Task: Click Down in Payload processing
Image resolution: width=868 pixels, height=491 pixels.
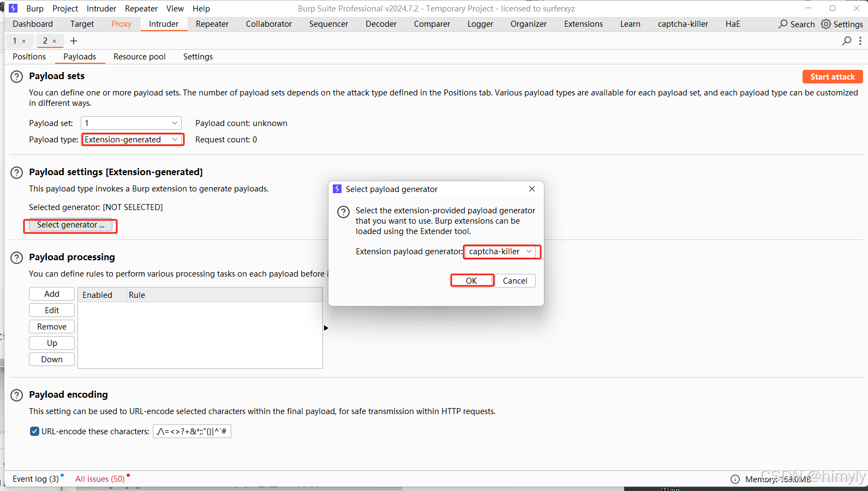Action: (x=52, y=360)
